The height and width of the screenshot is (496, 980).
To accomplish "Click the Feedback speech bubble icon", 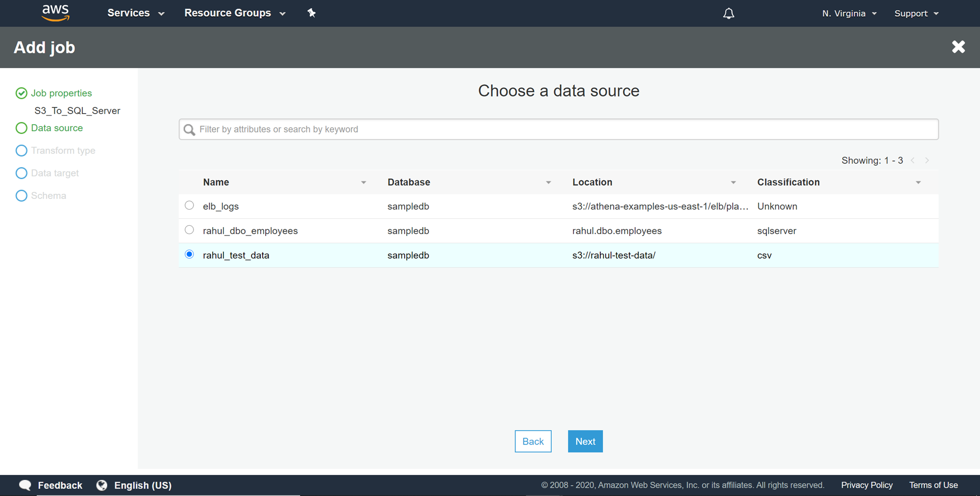I will 25,485.
